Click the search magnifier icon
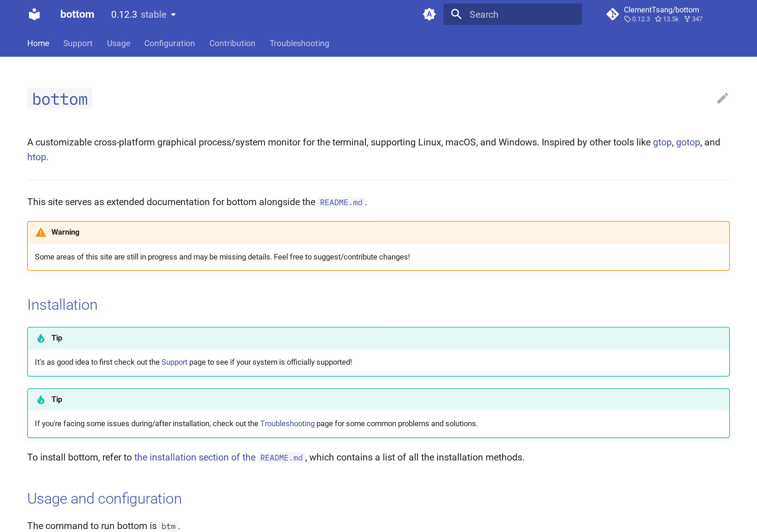This screenshot has height=532, width=757. point(456,14)
